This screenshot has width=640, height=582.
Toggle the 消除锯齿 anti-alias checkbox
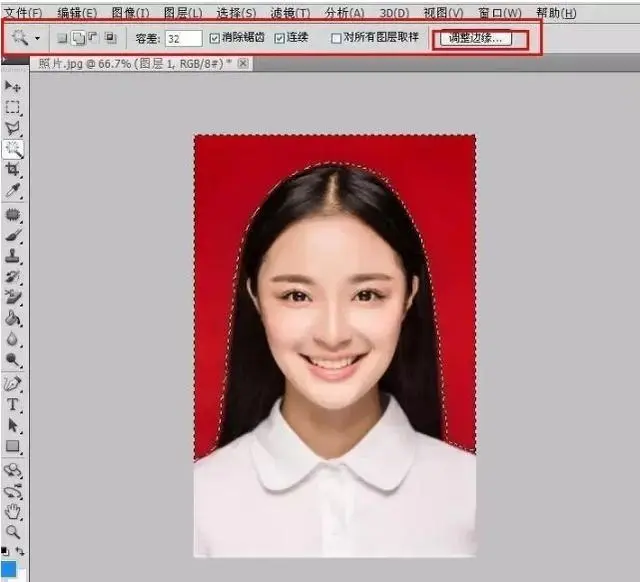215,38
